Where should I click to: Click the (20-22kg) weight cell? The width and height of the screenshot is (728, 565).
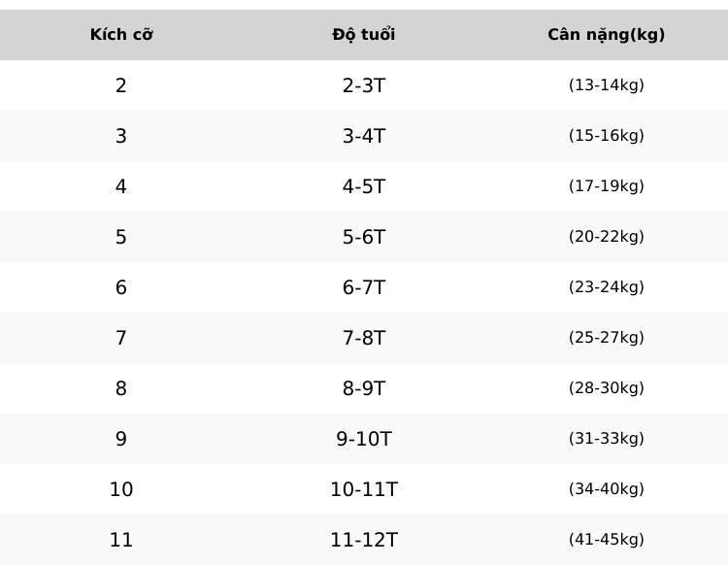click(x=607, y=237)
